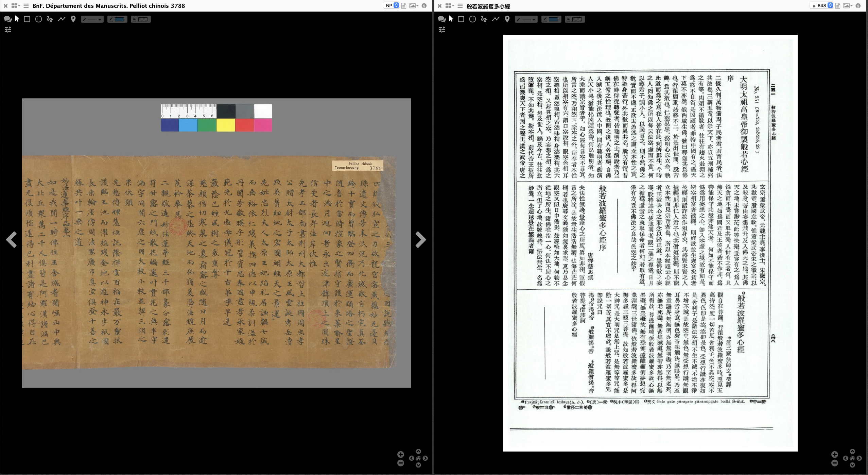868x475 pixels.
Task: Pan left in the left window viewer
Action: tap(412, 458)
